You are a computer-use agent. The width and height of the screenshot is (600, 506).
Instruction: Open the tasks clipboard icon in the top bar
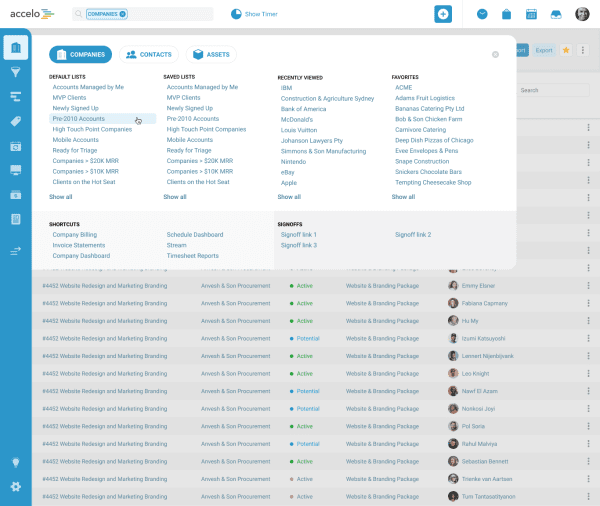(506, 14)
